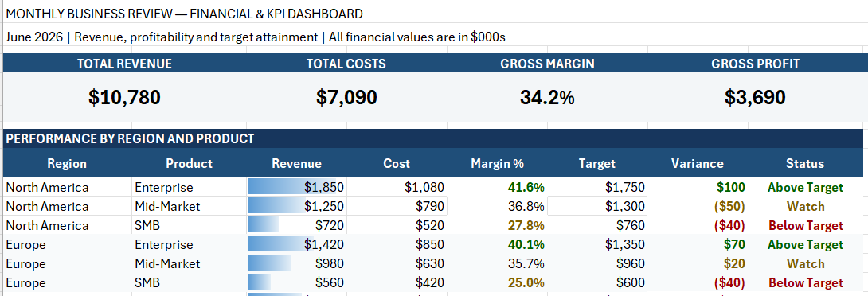Image resolution: width=868 pixels, height=296 pixels.
Task: Click the Target column header
Action: click(x=596, y=163)
